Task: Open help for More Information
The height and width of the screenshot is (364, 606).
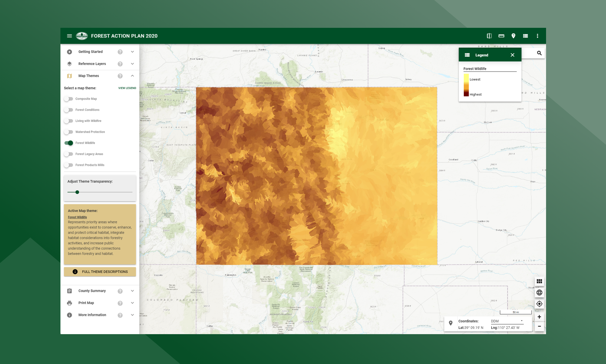Action: click(x=120, y=315)
